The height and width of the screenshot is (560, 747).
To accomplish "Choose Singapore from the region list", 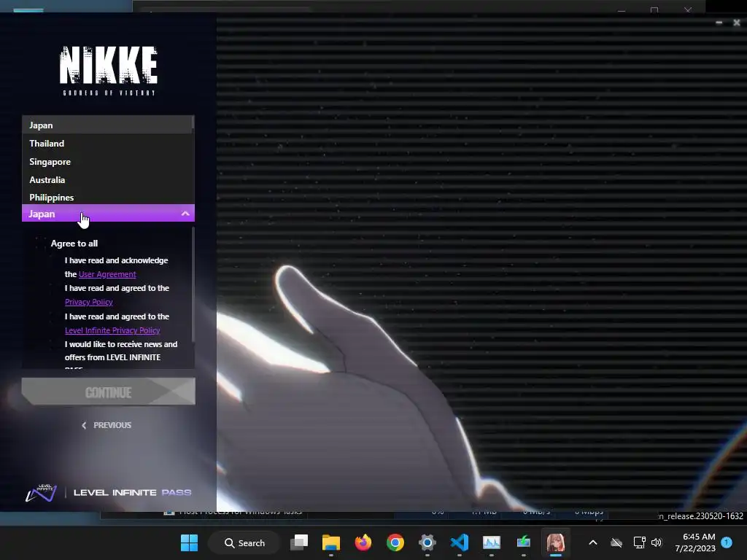I will pyautogui.click(x=107, y=161).
